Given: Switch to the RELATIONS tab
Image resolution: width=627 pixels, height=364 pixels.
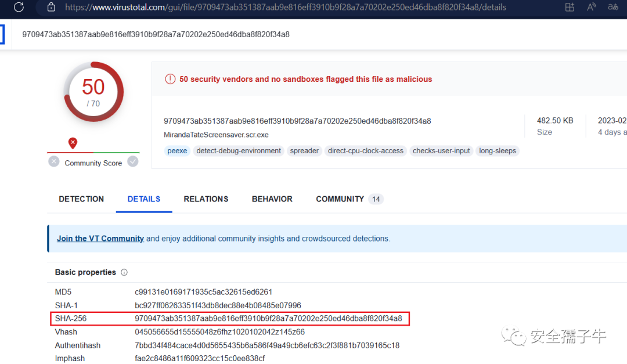Looking at the screenshot, I should click(x=206, y=199).
